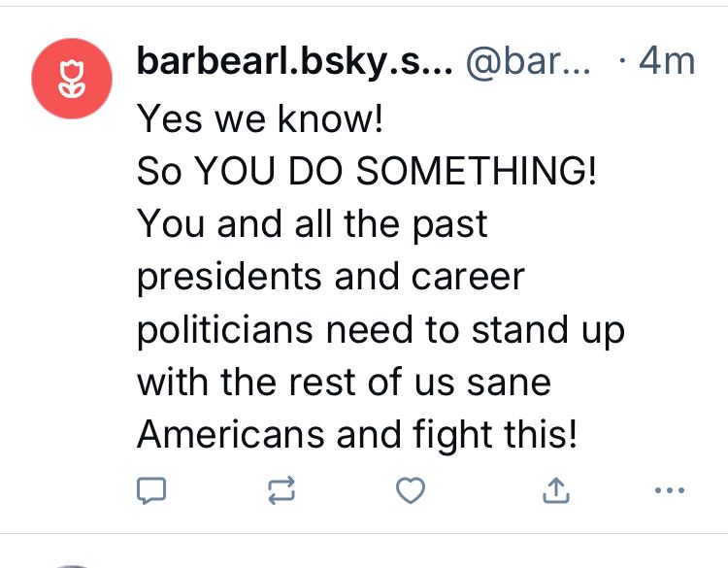Repost this post with the arrows icon
The height and width of the screenshot is (568, 728).
click(281, 490)
